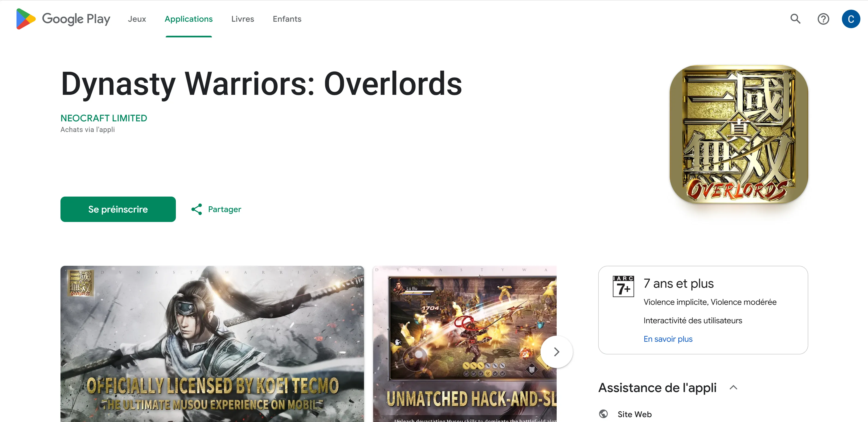Viewport: 868px width, 422px height.
Task: Click the Achats via l'appli text
Action: coord(88,130)
